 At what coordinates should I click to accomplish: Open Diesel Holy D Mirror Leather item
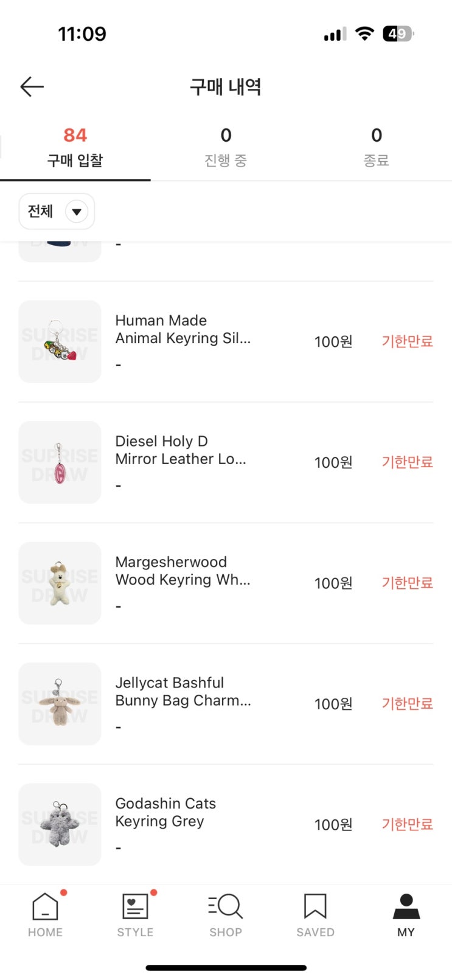pyautogui.click(x=181, y=450)
